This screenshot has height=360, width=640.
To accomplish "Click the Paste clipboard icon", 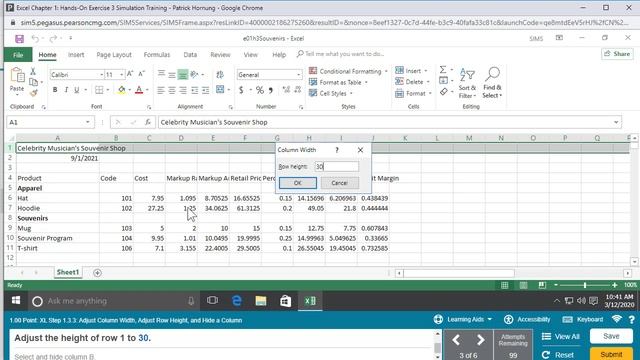I will click(x=17, y=76).
